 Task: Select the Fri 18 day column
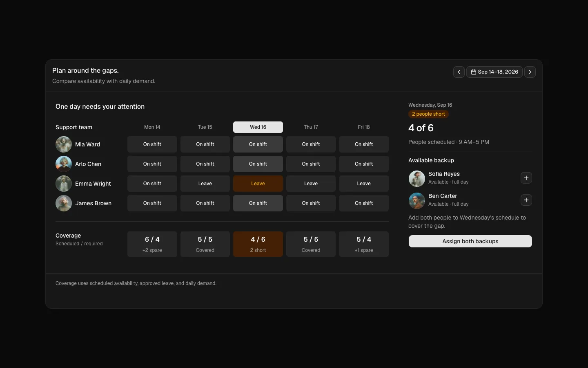point(364,127)
